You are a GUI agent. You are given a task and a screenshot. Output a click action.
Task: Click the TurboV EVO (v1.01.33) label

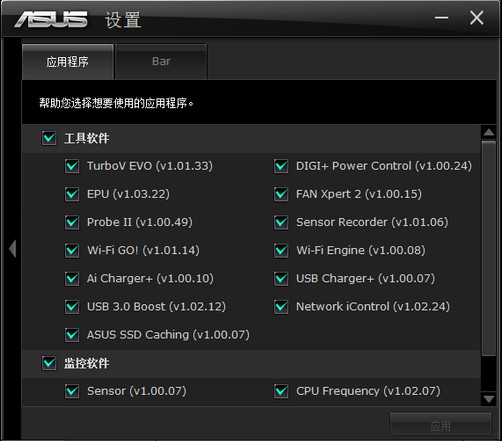(150, 166)
